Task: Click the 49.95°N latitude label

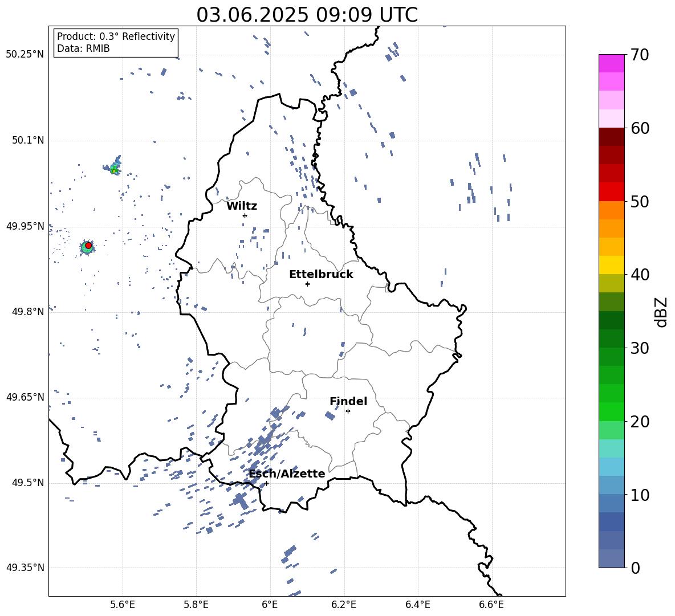Action: pyautogui.click(x=25, y=226)
